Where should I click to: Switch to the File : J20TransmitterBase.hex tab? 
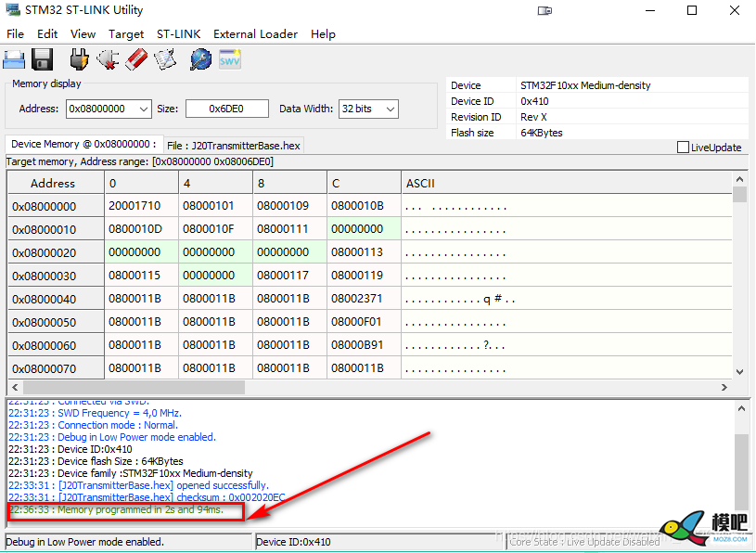234,146
